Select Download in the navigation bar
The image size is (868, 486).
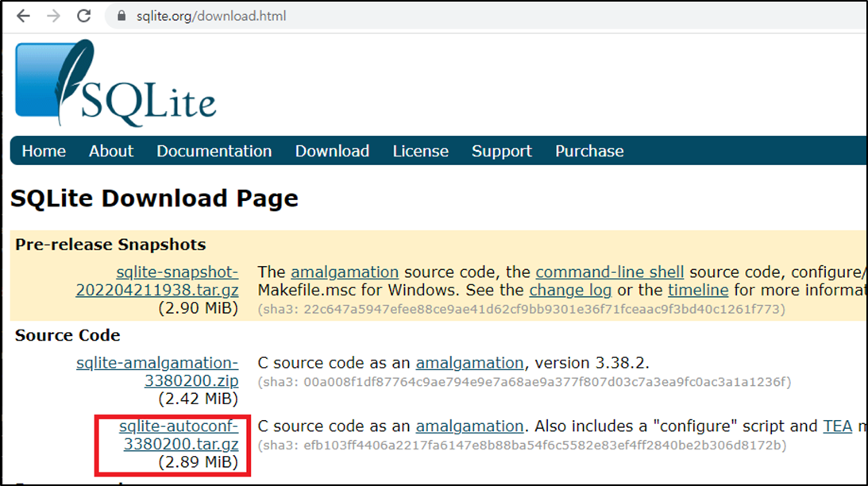click(332, 151)
